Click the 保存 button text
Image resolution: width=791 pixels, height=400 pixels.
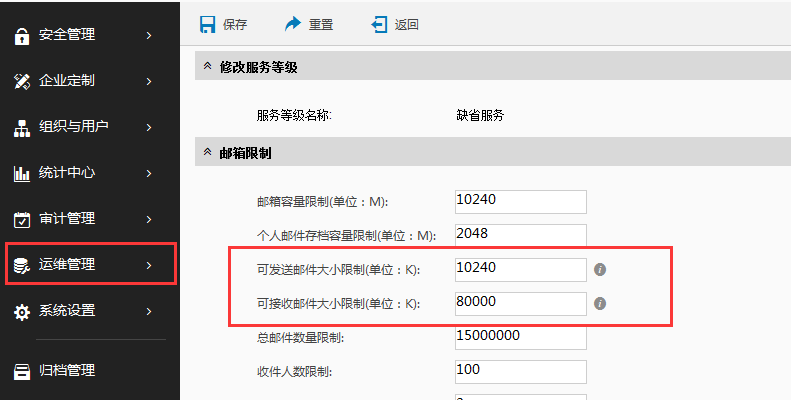click(235, 24)
